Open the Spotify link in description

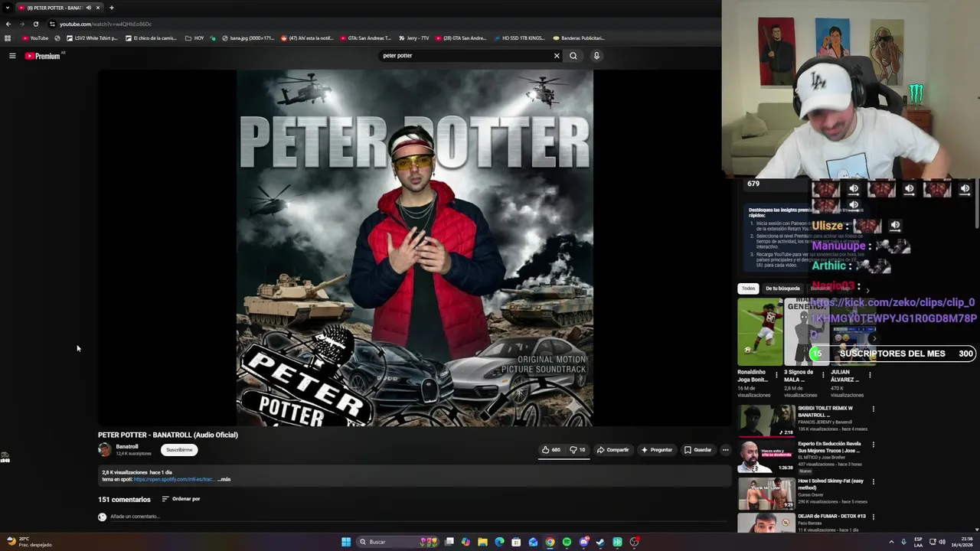[174, 480]
